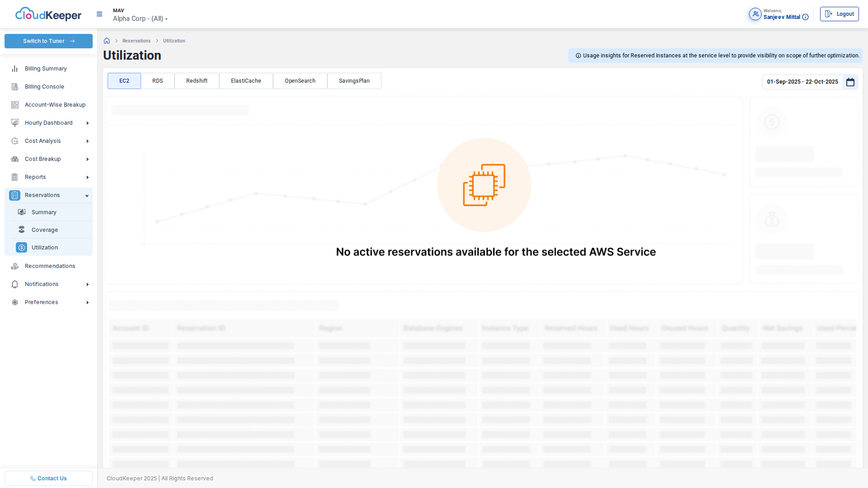Select the SavingsPlan tab
This screenshot has width=868, height=488.
coord(354,81)
